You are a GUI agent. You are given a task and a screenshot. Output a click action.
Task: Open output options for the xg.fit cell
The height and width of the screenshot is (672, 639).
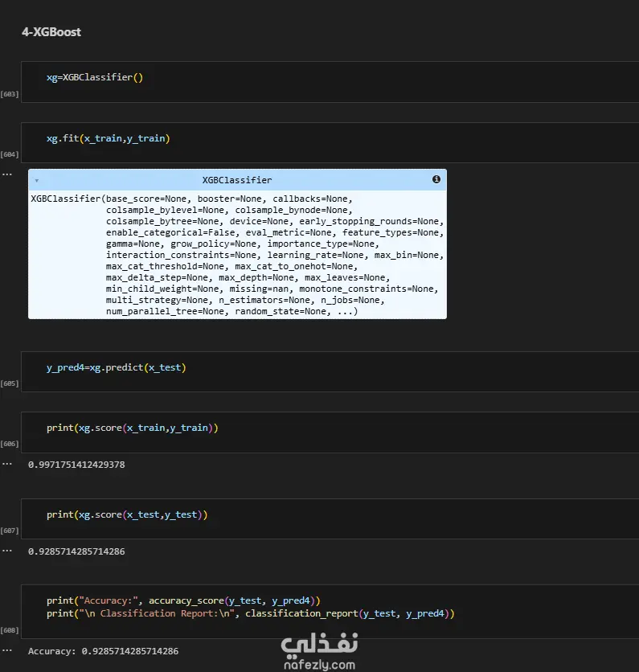(7, 174)
